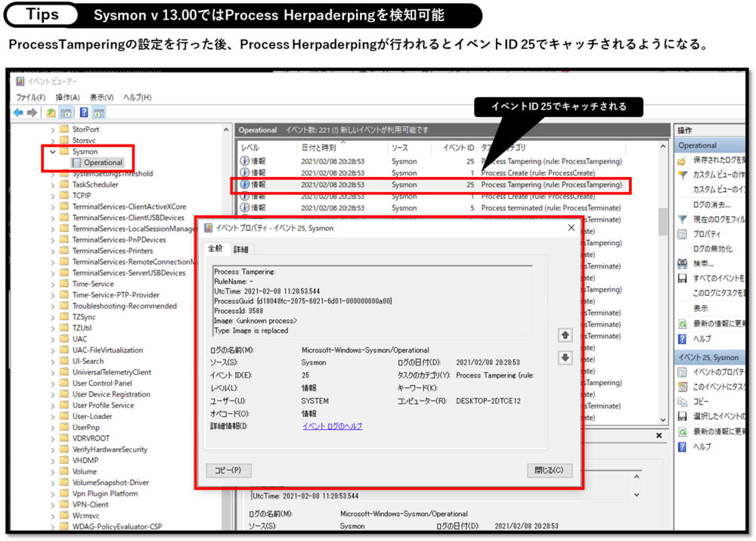Click the funnel filter current log icon
Image resolution: width=756 pixels, height=541 pixels.
[682, 219]
